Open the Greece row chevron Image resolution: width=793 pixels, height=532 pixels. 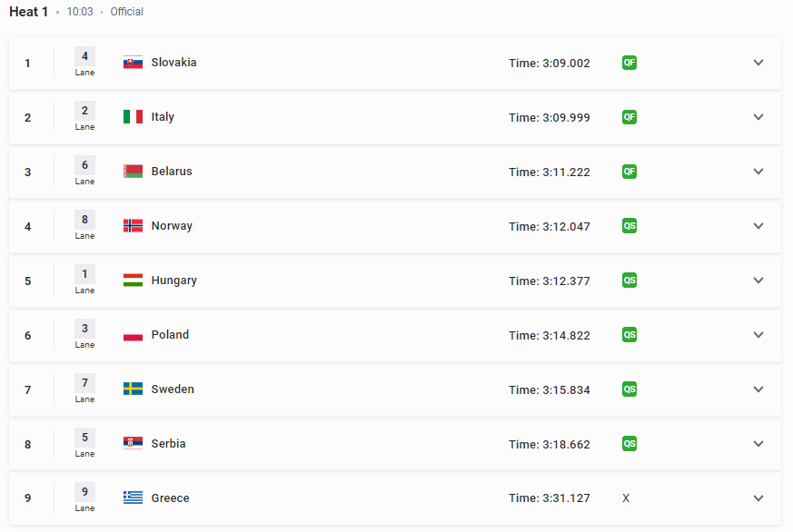click(758, 498)
